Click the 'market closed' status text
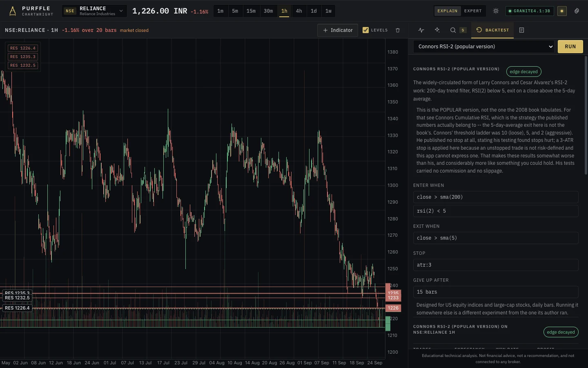Screen dimensions: 588x368 click(134, 30)
